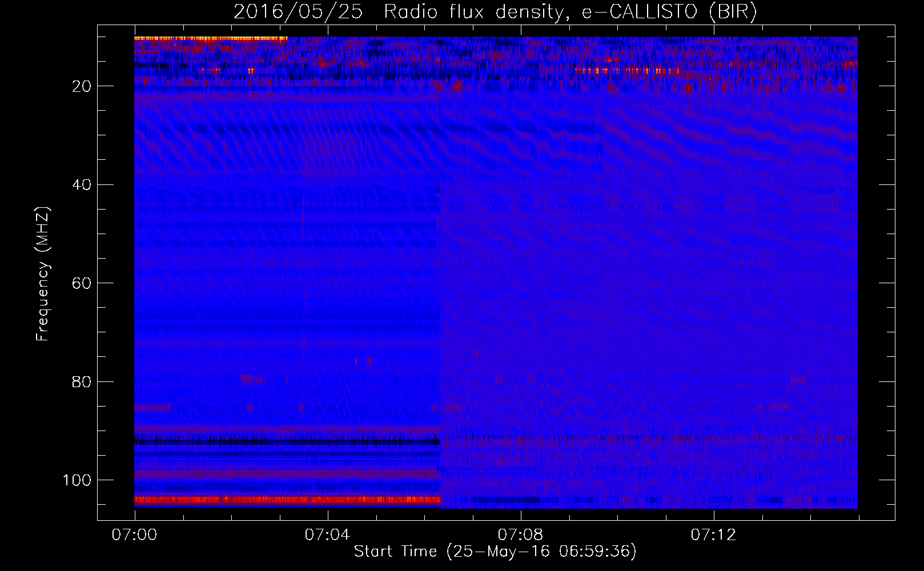Viewport: 924px width, 571px height.
Task: Click the 40 frequency tick label
Action: point(82,185)
